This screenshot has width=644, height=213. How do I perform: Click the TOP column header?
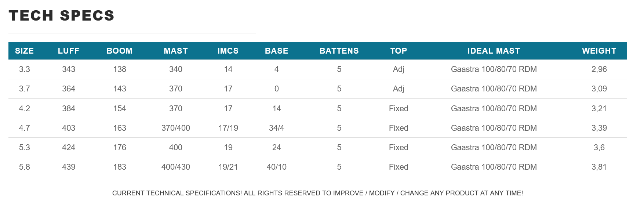pos(399,51)
